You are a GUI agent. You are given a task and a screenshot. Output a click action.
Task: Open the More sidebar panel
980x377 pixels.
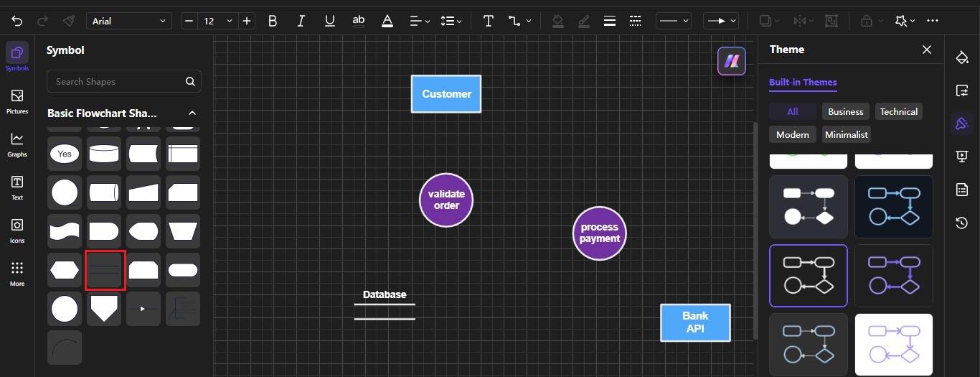click(x=17, y=274)
